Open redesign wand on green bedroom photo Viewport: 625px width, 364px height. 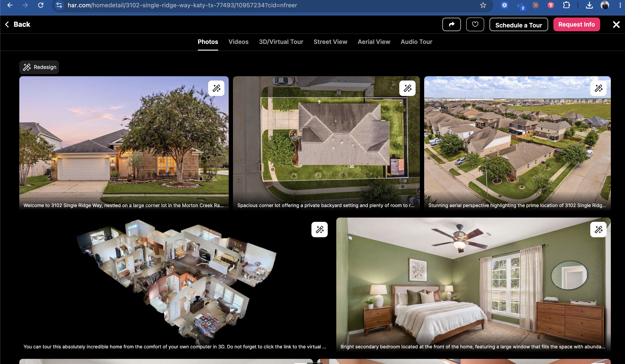point(598,230)
